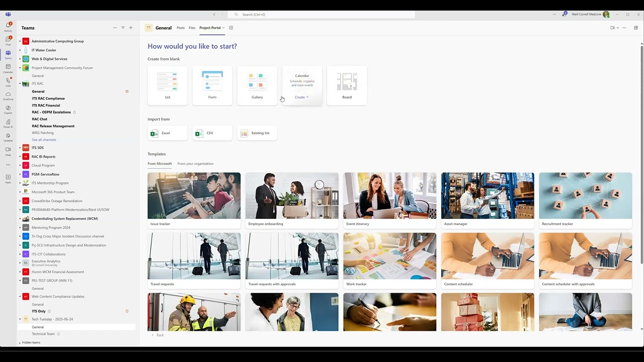Screen dimensions: 644x362
Task: Go Back at bottom of page
Action: pos(157,335)
